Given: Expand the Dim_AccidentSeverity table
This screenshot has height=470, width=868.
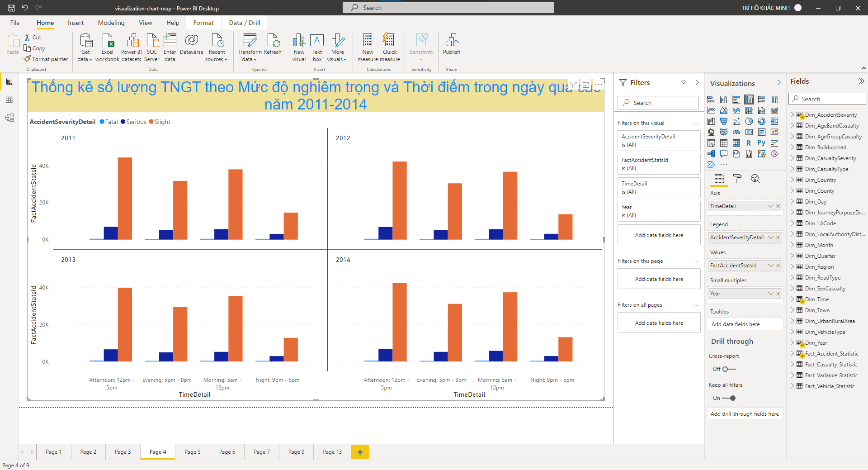Looking at the screenshot, I should [x=793, y=115].
